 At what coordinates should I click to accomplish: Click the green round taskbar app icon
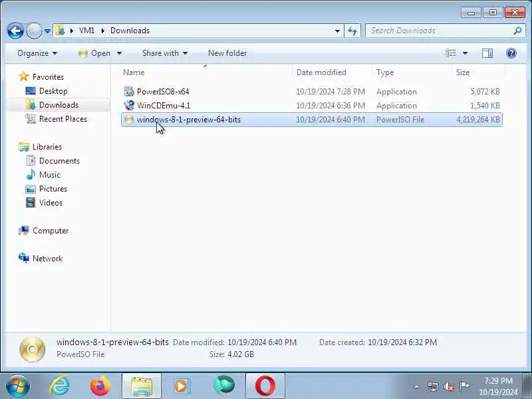(x=224, y=386)
